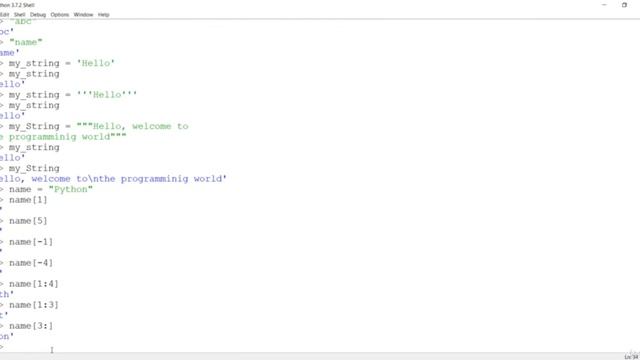Click the line name = "Python"
Screen dimensions: 640x360
point(51,189)
